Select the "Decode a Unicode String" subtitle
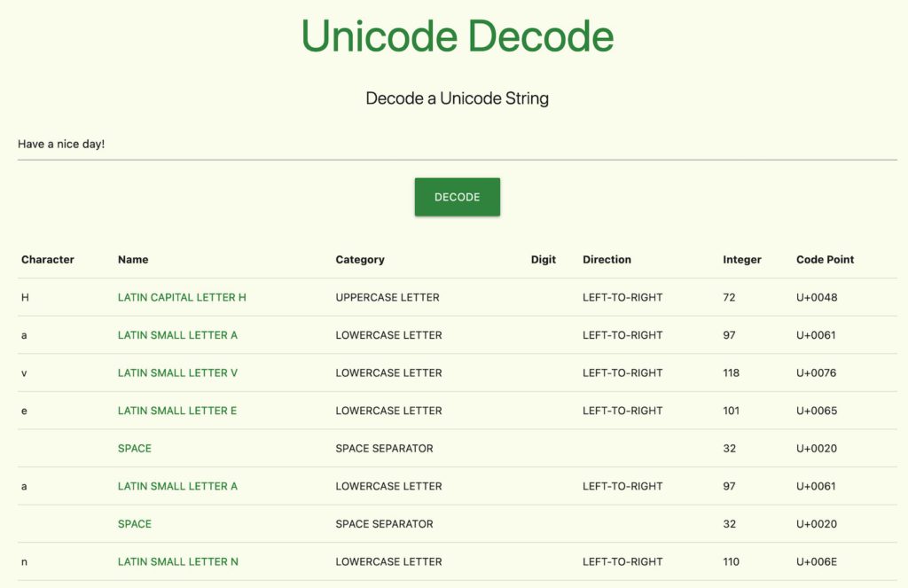Viewport: 908px width, 588px height. point(457,98)
